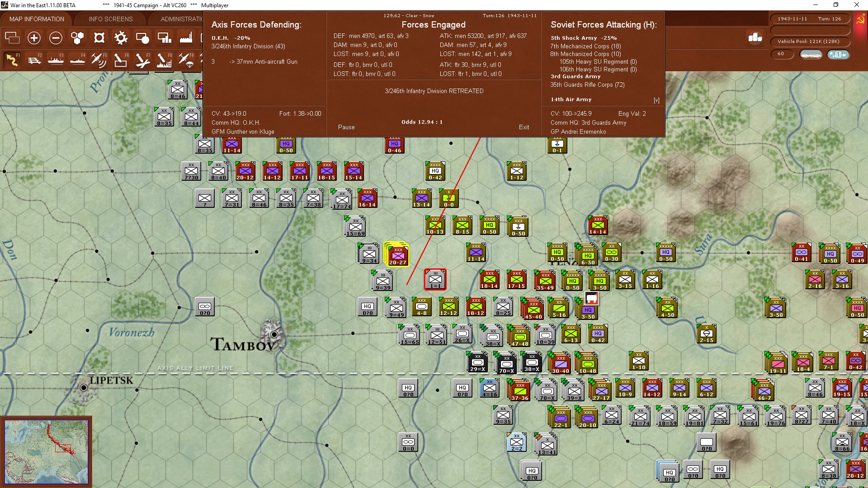The width and height of the screenshot is (868, 488).
Task: Select the 30-40 Soviet stack counter
Action: [560, 363]
